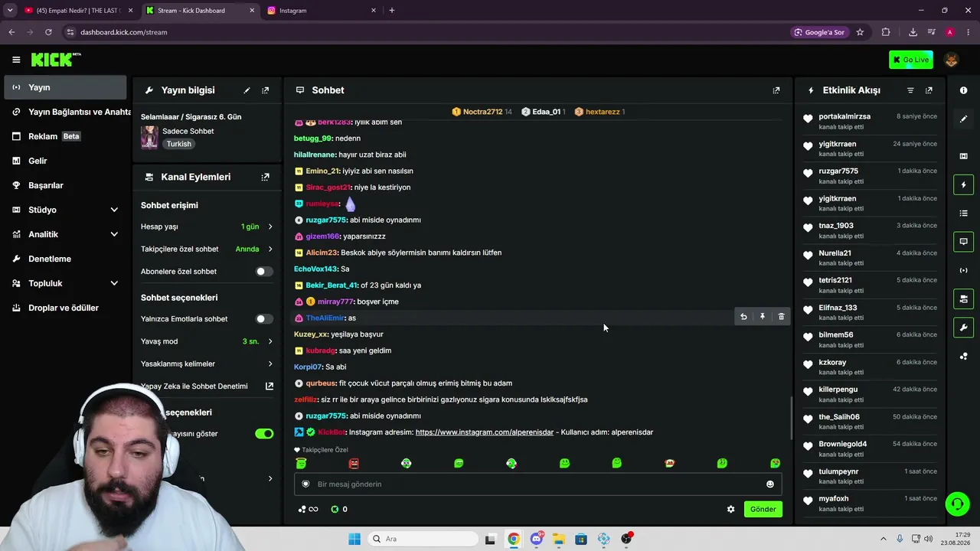
Task: Click the broadcast signal icon in right toolbar
Action: (964, 270)
